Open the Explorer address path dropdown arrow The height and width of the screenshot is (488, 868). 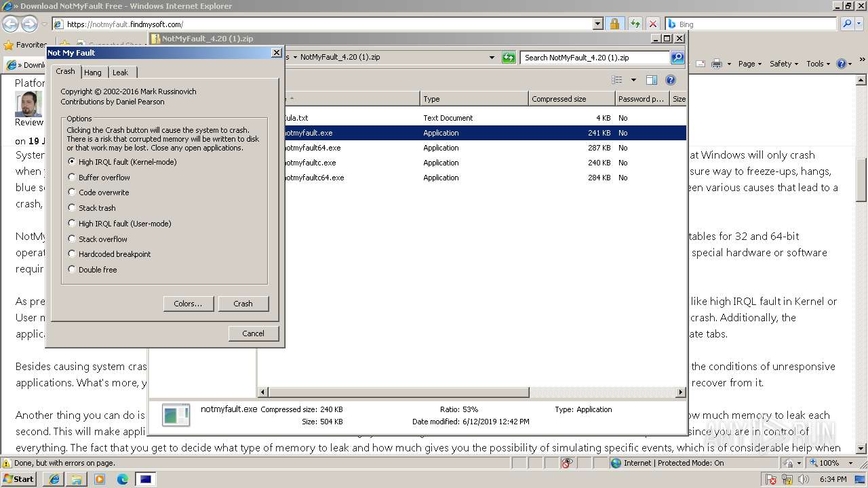pos(492,58)
